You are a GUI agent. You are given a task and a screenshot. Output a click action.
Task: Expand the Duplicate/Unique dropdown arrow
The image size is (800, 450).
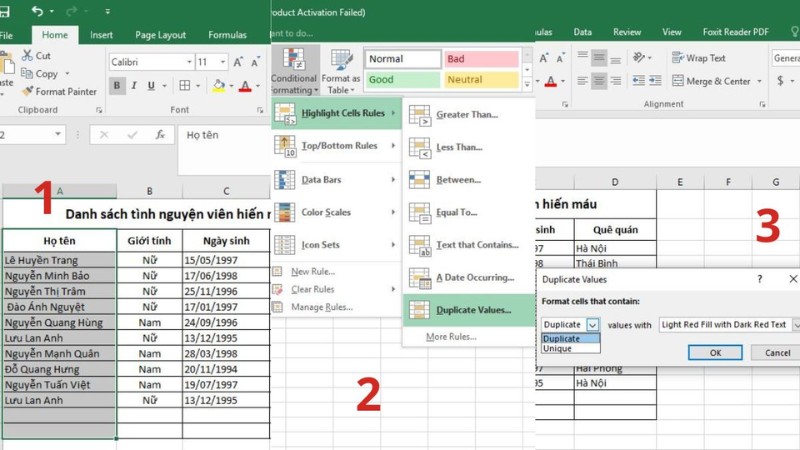click(592, 325)
